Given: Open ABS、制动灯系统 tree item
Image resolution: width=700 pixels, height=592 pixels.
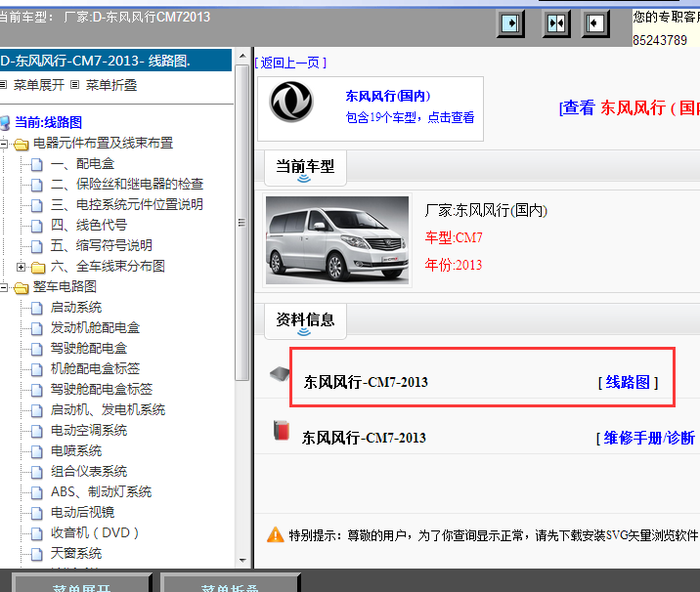Looking at the screenshot, I should coord(101,491).
